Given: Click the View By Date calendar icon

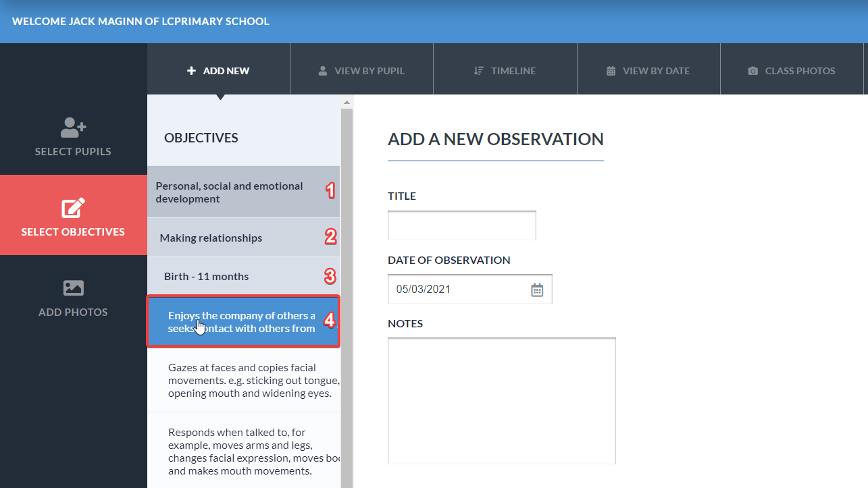Looking at the screenshot, I should [x=611, y=71].
